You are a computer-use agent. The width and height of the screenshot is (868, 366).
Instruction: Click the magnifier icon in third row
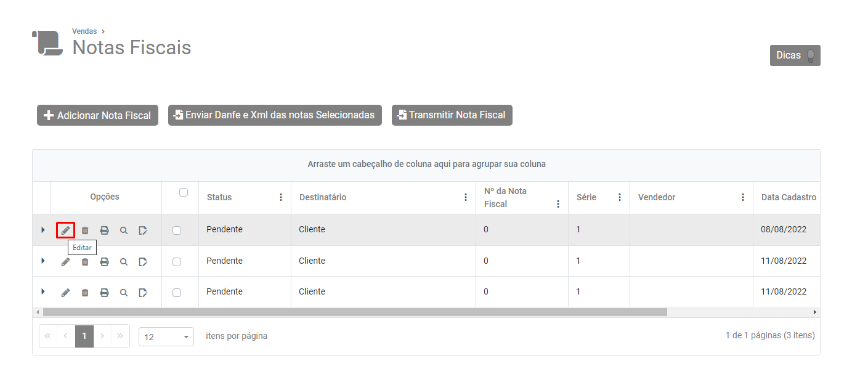(x=124, y=293)
